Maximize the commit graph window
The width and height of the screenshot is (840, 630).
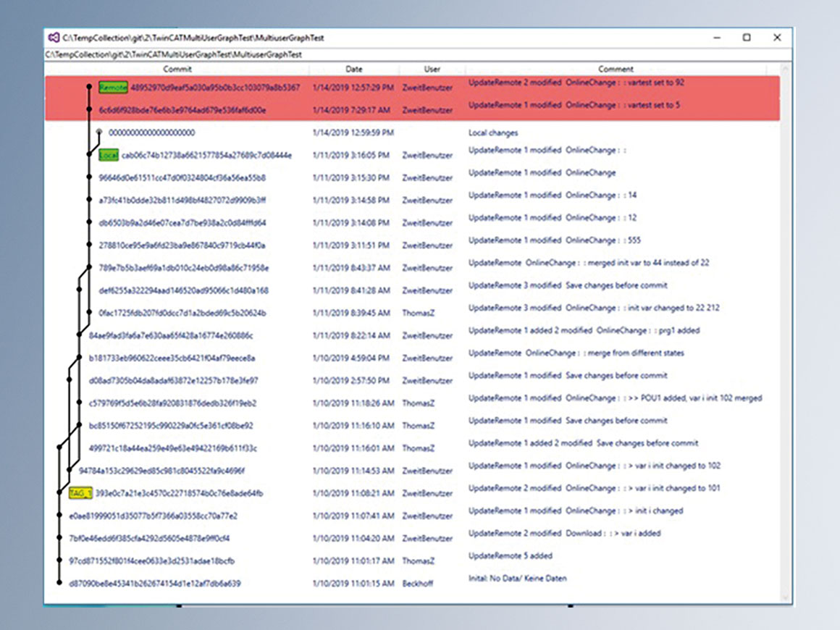747,38
